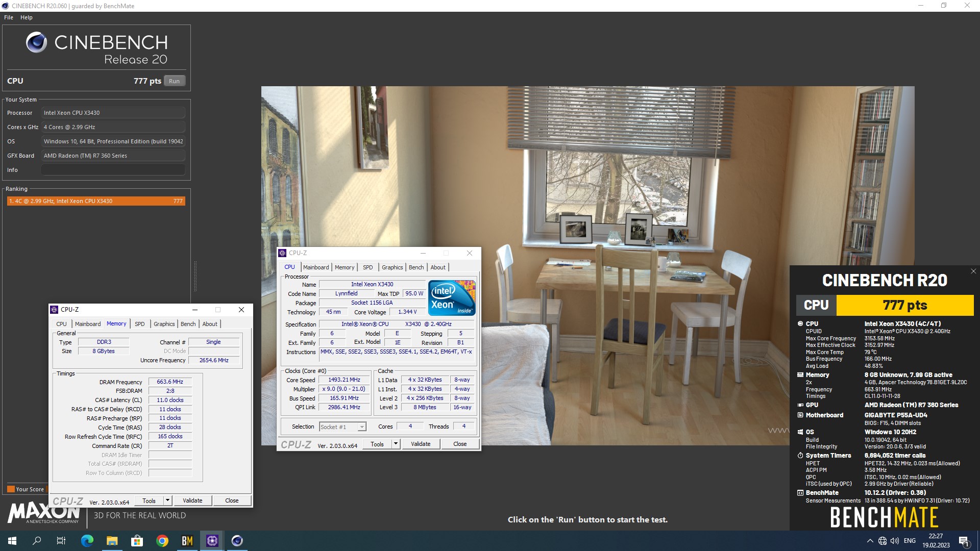Click Tools button in CPU-Z CPU window
The width and height of the screenshot is (980, 551).
coord(377,444)
